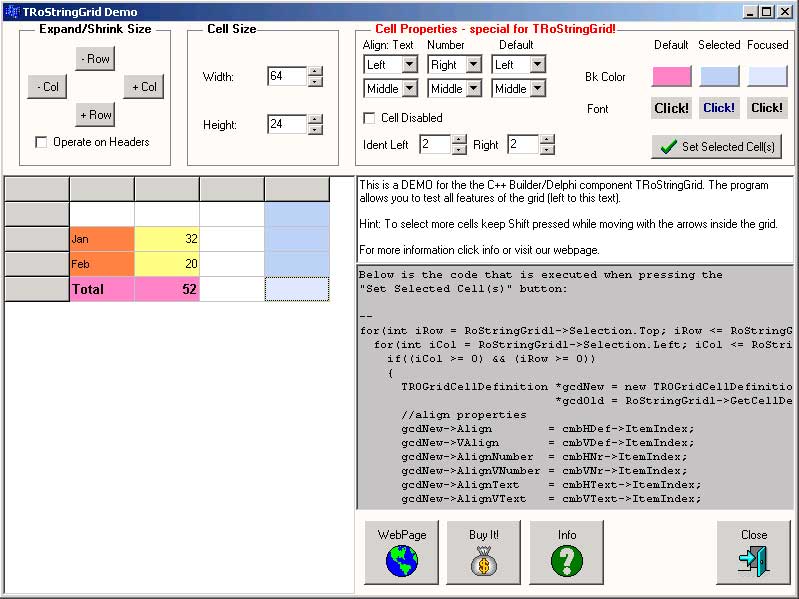Toggle the Cell Disabled checkbox

coord(369,118)
